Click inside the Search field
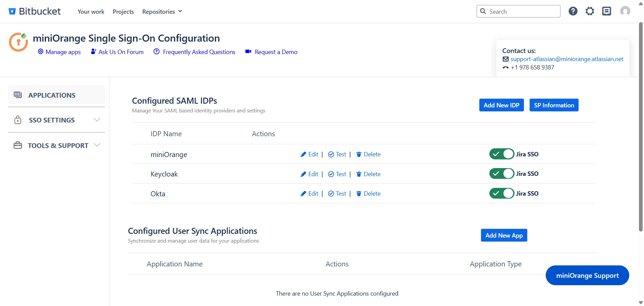 pos(518,11)
